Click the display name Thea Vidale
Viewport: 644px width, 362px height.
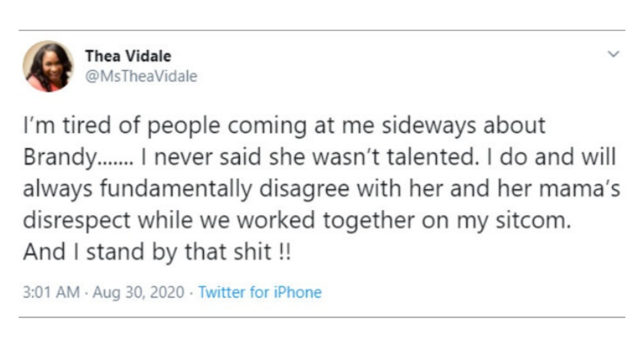tap(128, 57)
